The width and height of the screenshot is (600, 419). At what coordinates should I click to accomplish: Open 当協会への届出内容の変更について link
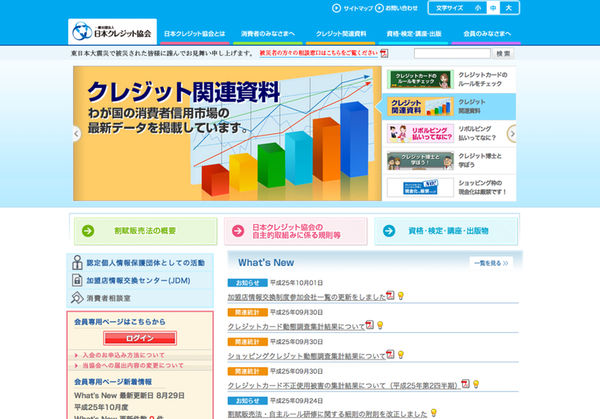(x=133, y=366)
